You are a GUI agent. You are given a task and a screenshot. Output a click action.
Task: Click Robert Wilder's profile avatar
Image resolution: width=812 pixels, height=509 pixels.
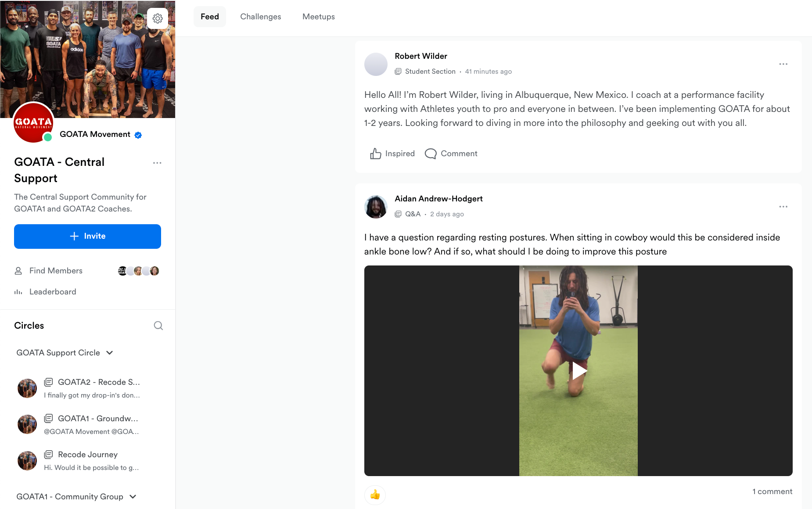point(376,64)
